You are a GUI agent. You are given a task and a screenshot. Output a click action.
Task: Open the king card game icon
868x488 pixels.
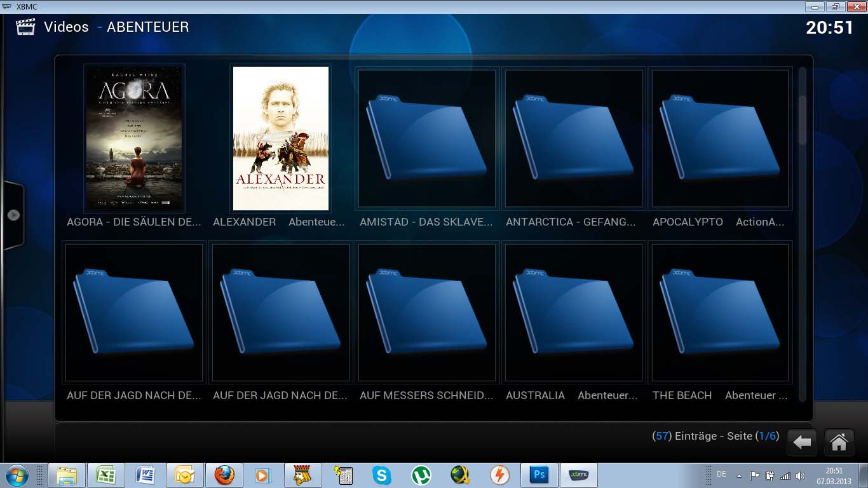302,475
